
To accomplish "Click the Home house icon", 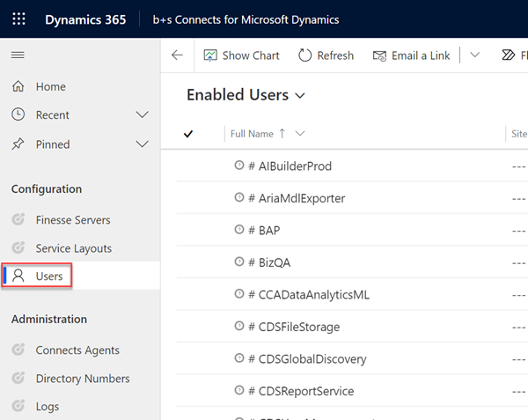I will coord(18,86).
